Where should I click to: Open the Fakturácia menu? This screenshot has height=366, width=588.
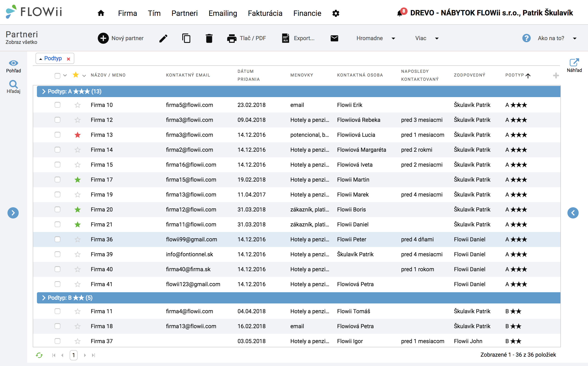pyautogui.click(x=265, y=13)
